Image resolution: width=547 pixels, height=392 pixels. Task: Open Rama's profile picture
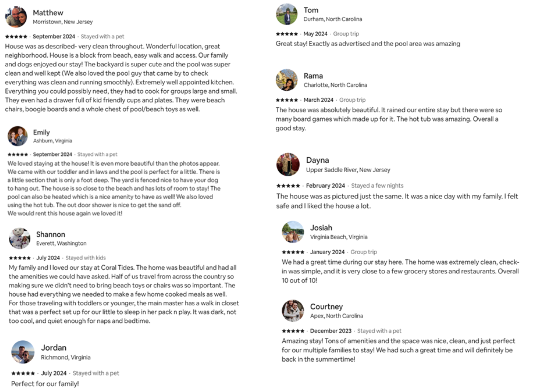click(x=287, y=80)
